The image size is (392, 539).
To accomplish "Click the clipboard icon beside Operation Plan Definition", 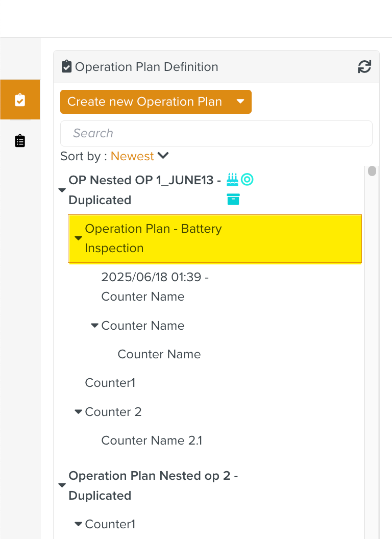I will coord(67,67).
